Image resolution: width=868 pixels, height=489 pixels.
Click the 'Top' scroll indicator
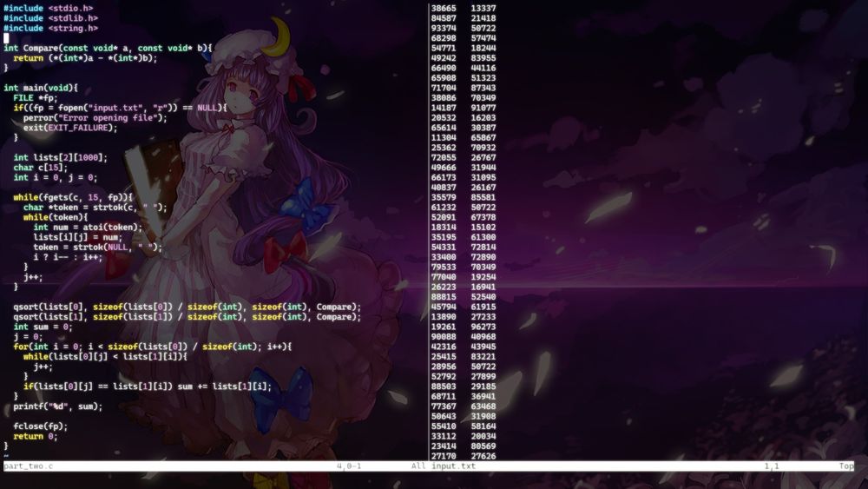[846, 466]
